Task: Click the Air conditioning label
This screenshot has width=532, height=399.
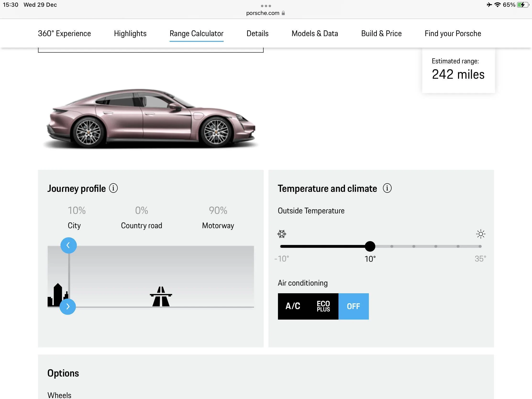Action: pos(303,283)
